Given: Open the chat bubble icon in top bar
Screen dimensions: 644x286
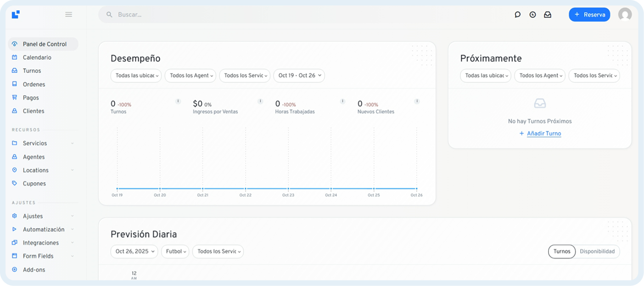Looking at the screenshot, I should 517,15.
